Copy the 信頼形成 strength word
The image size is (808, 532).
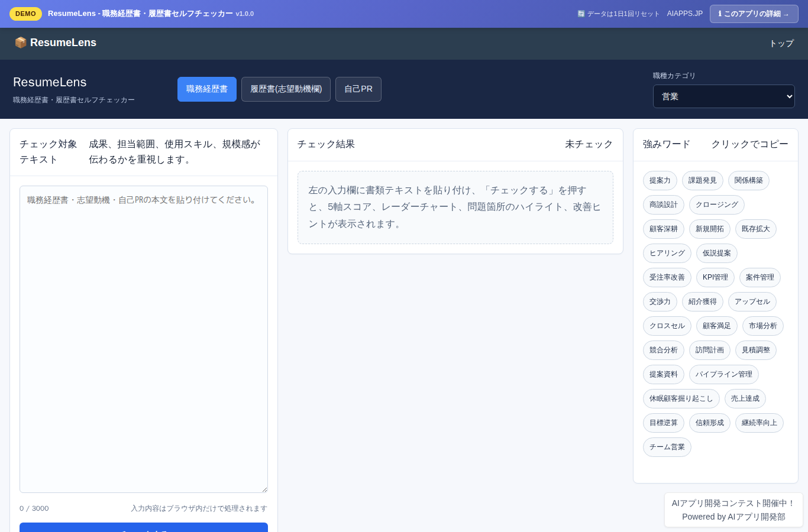coord(710,423)
